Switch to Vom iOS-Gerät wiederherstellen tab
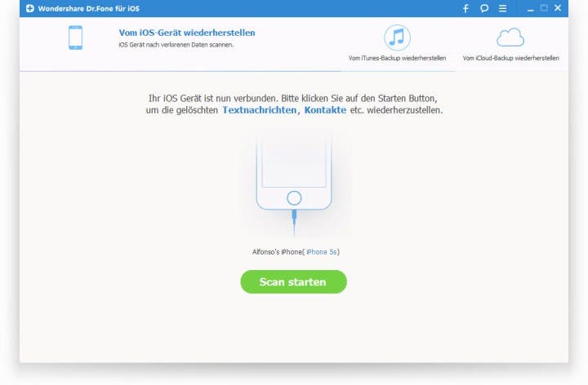Image resolution: width=588 pixels, height=385 pixels. tap(187, 33)
